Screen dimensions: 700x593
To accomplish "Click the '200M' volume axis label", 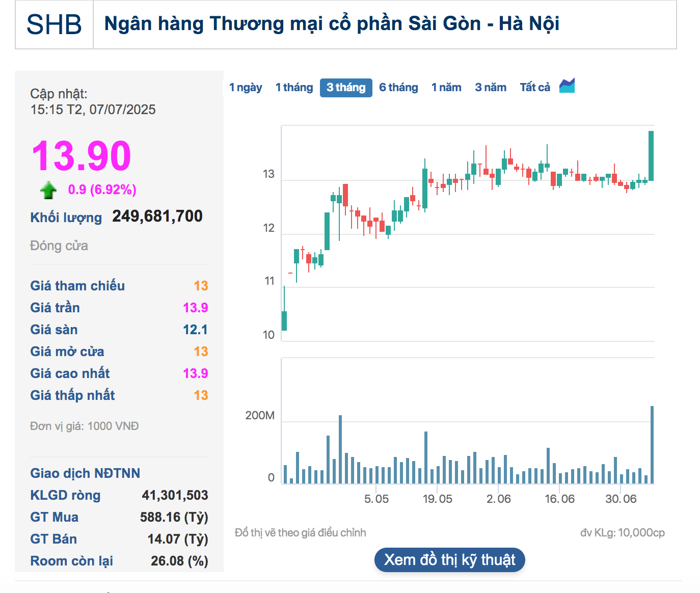I will point(260,416).
